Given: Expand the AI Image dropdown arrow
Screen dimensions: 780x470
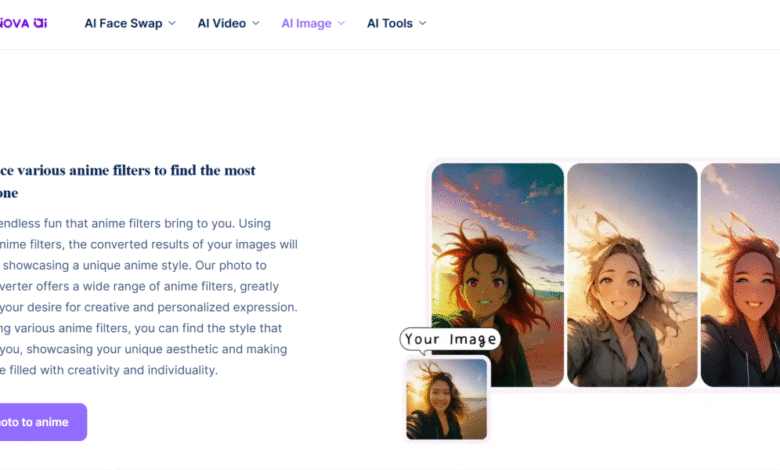Looking at the screenshot, I should 342,23.
